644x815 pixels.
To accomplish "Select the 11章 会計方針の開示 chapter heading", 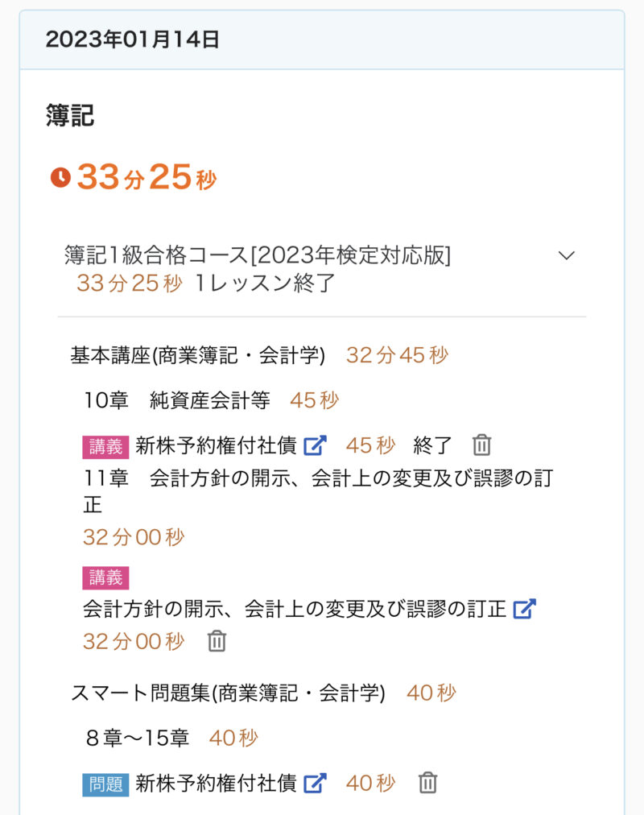I will pyautogui.click(x=318, y=478).
